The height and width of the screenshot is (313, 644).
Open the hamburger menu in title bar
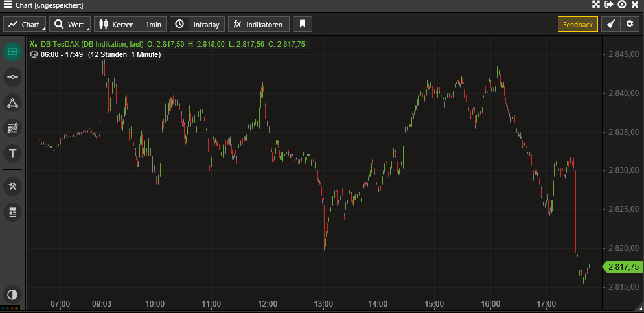[8, 5]
